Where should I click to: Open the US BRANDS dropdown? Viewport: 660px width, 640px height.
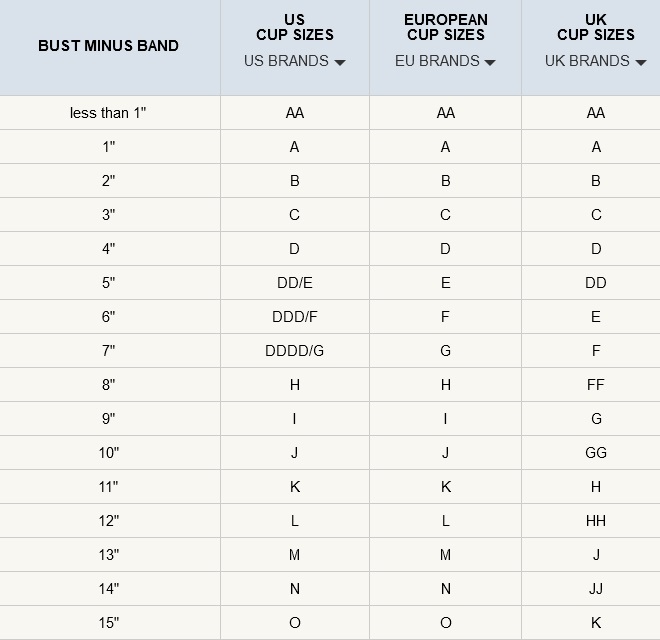[x=294, y=61]
